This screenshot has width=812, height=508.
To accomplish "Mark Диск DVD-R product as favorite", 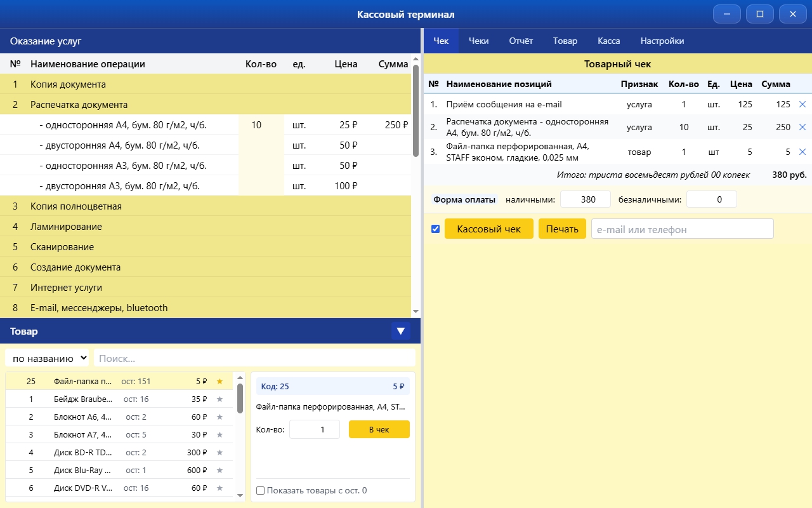I will coord(219,488).
